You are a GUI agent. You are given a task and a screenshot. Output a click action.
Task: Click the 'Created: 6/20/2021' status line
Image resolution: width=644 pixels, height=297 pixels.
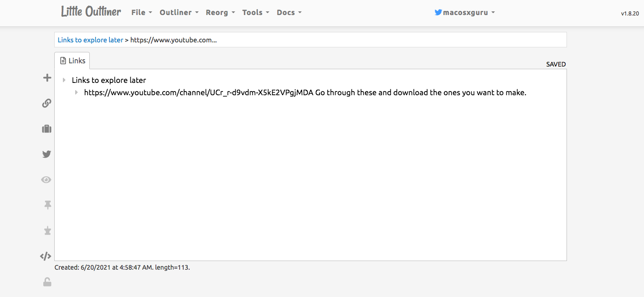(x=122, y=267)
